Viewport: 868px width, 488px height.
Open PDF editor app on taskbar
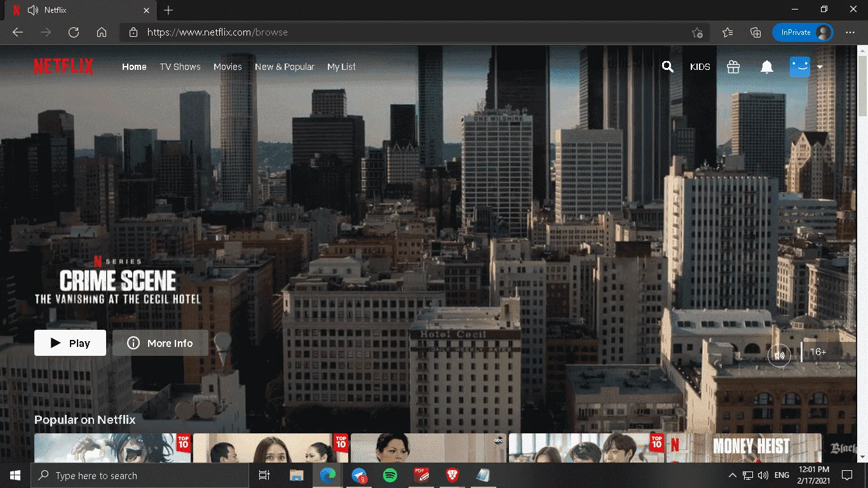click(x=421, y=475)
